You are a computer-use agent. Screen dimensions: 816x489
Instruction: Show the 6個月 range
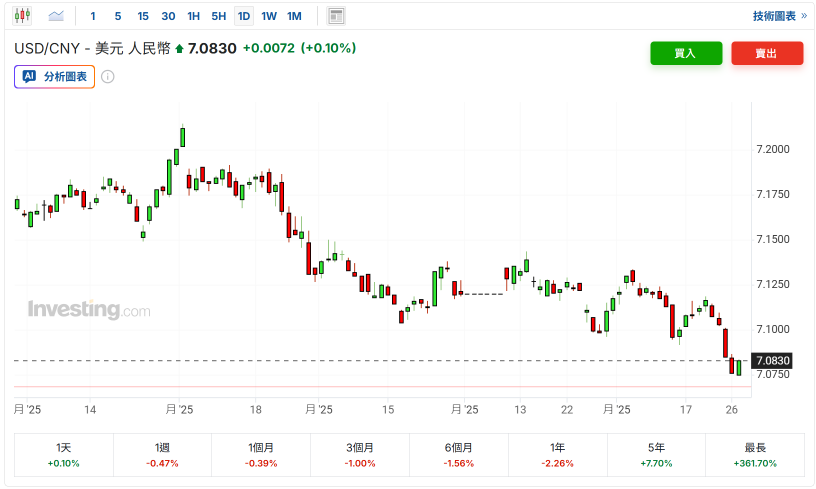coord(459,455)
